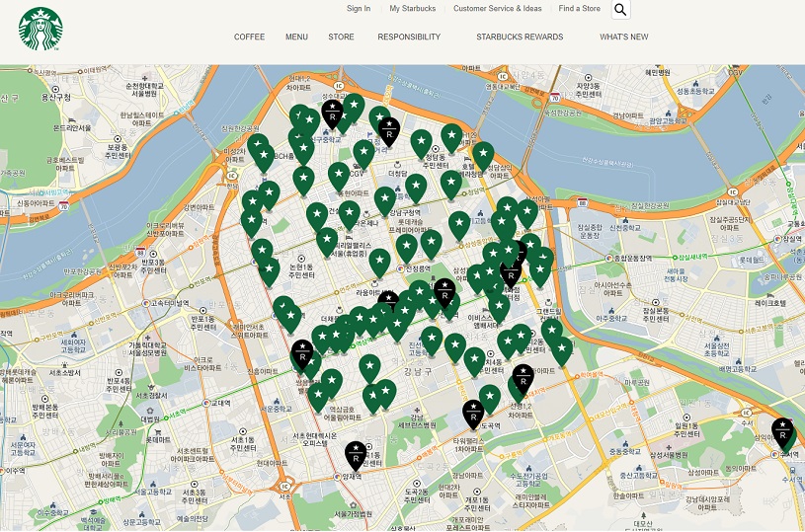Viewport: 805px width, 532px height.
Task: Open the STORE menu
Action: 341,37
